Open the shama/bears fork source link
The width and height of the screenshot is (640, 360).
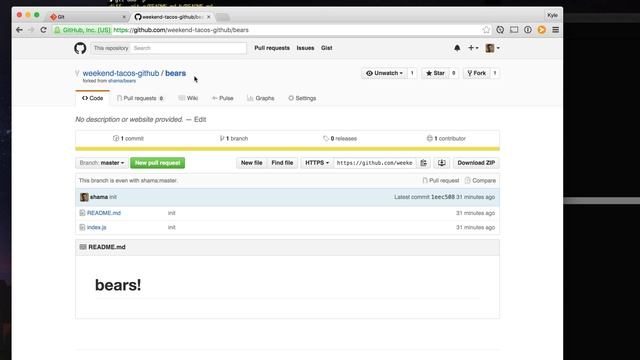tap(122, 81)
